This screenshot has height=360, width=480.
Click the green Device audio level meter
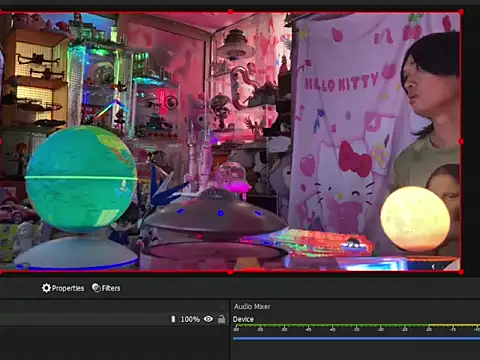(x=356, y=325)
